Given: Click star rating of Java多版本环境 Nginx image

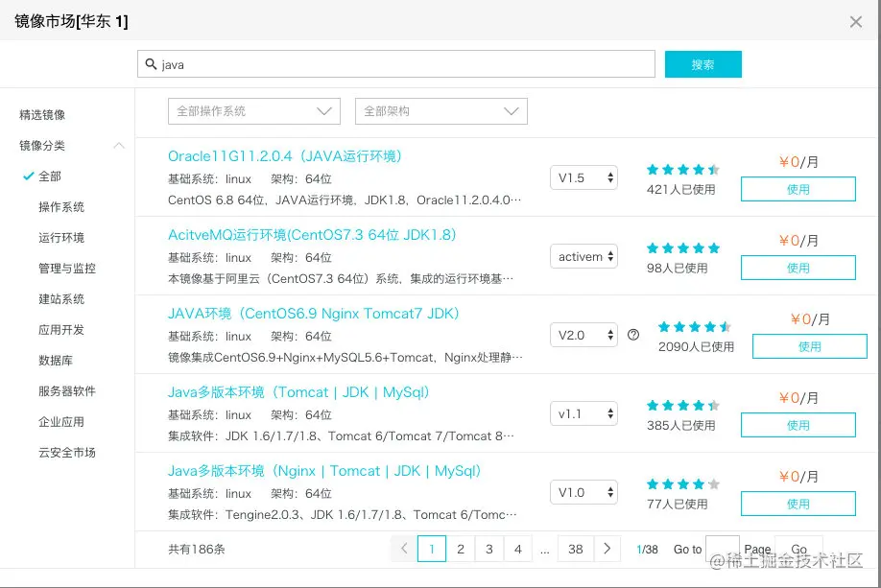Looking at the screenshot, I should (x=682, y=484).
